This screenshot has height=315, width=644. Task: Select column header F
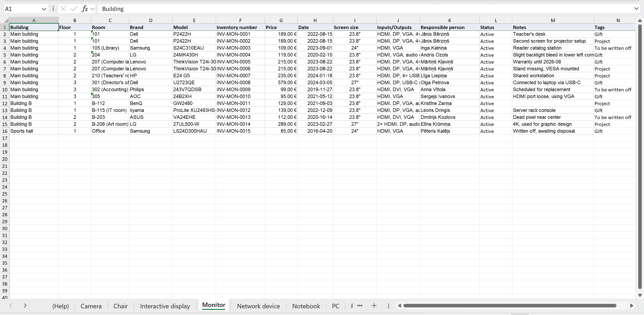[240, 21]
